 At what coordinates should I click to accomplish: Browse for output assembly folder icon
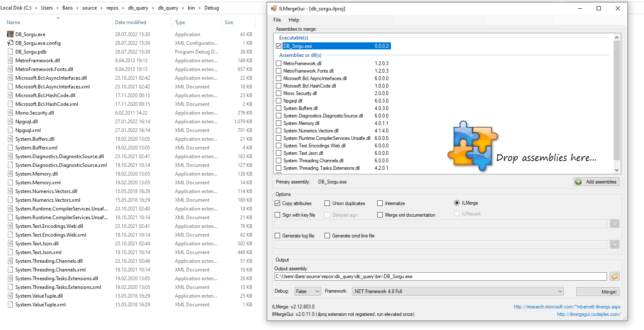(615, 276)
